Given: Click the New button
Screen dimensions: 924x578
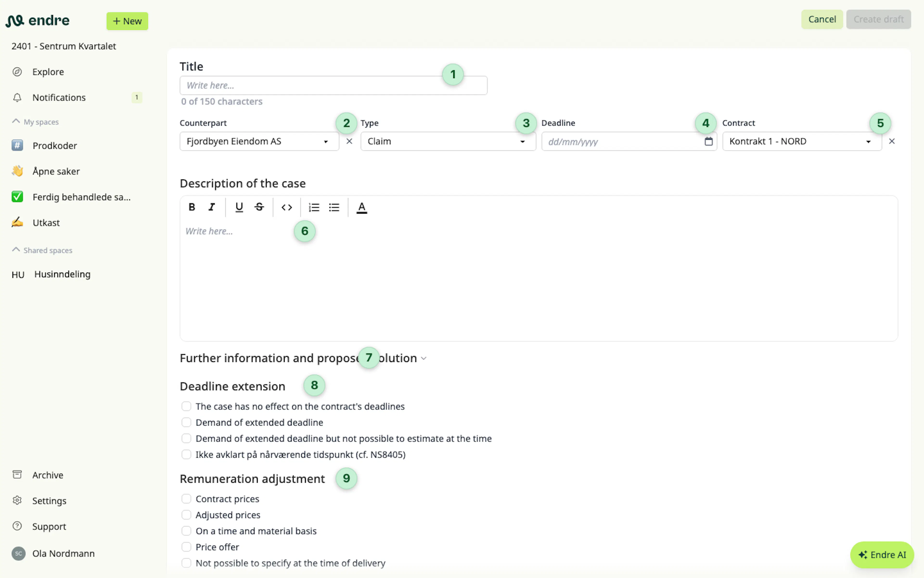Looking at the screenshot, I should point(127,21).
